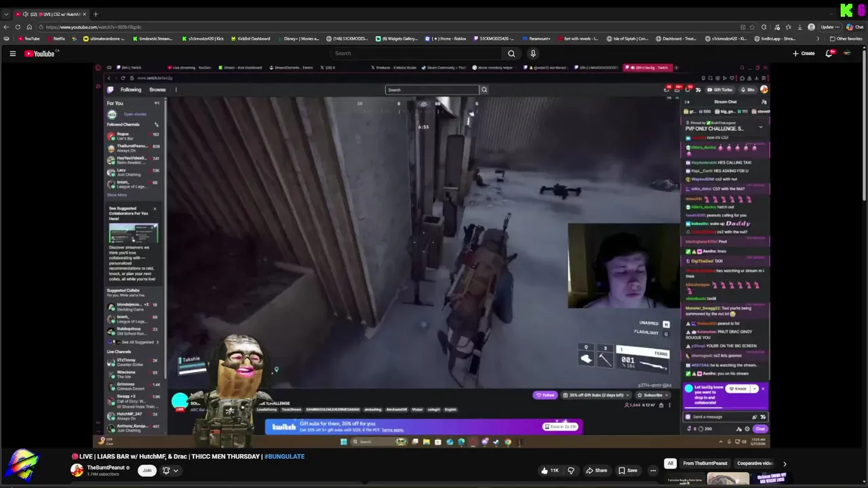The image size is (868, 488).
Task: Open the Other favorites folder
Action: coord(846,39)
